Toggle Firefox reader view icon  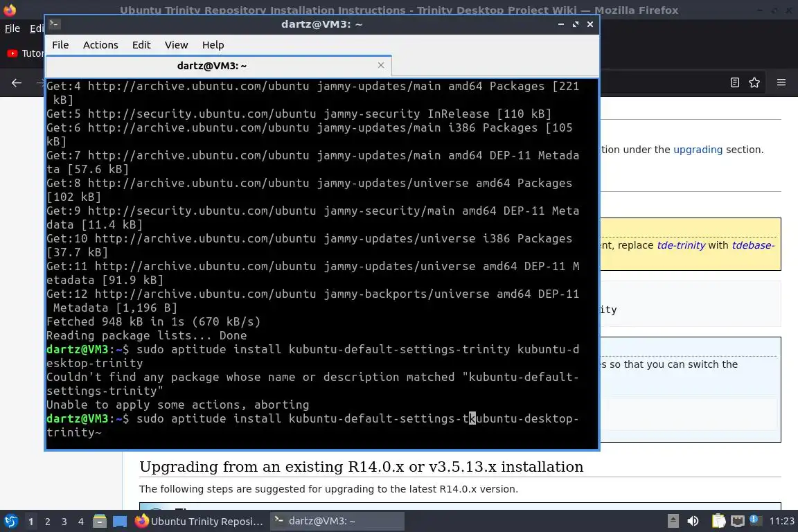pos(734,82)
